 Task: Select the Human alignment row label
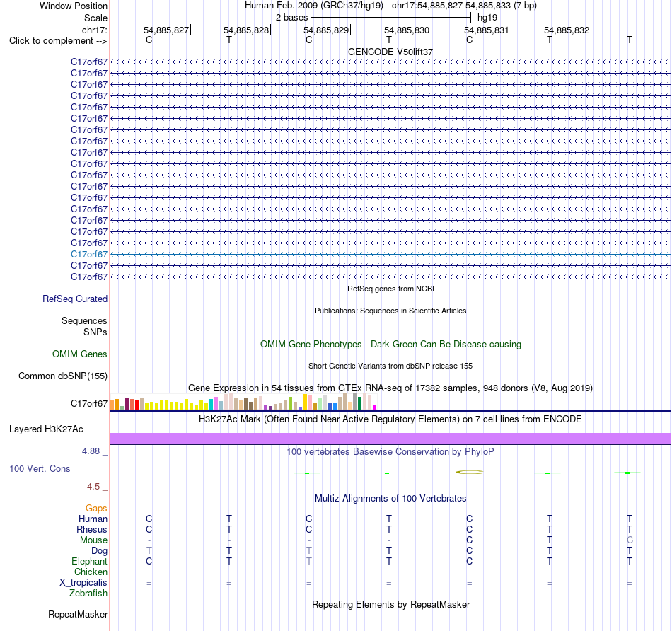93,519
